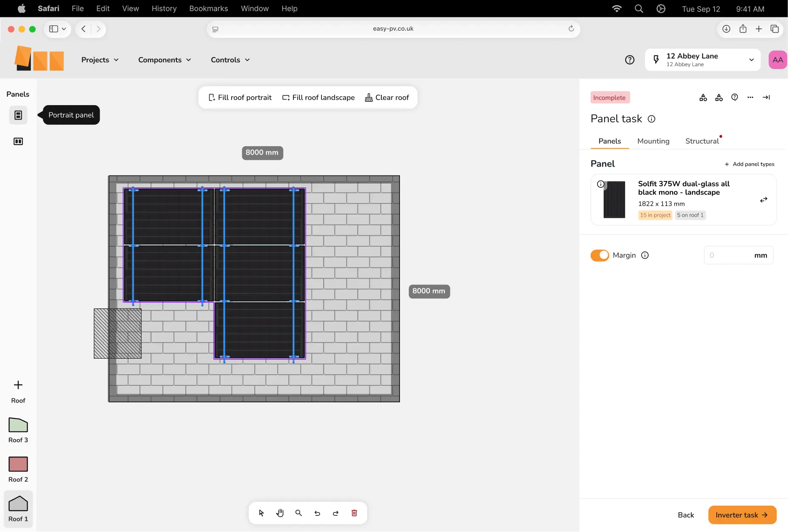The image size is (788, 532).
Task: Open Safari downloads
Action: [x=726, y=29]
